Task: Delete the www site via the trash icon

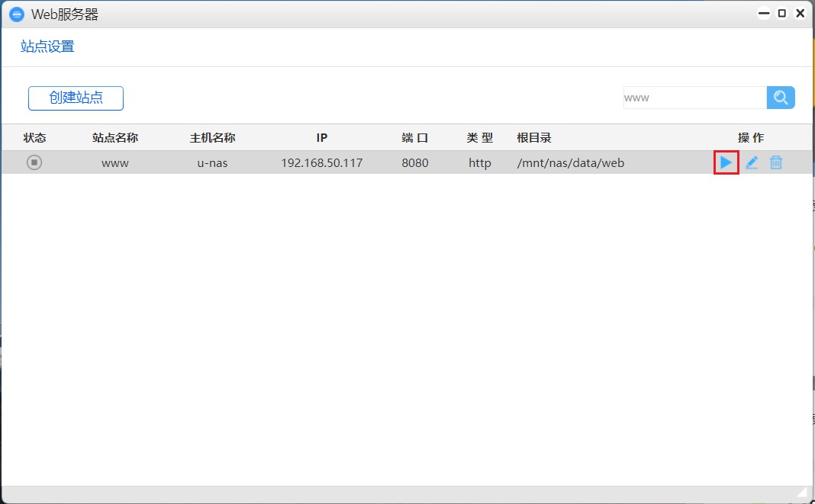Action: [776, 162]
